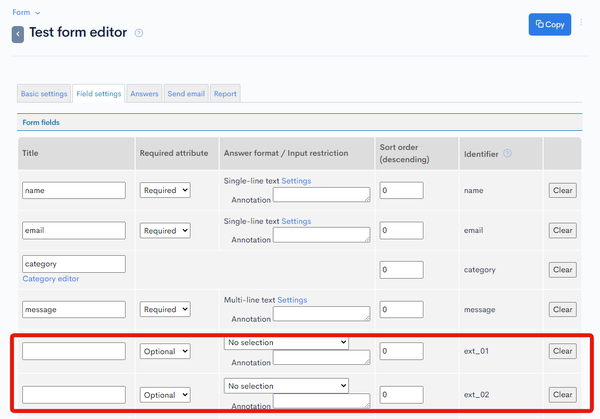Open Required dropdown in name row
Image resolution: width=600 pixels, height=419 pixels.
tap(165, 190)
